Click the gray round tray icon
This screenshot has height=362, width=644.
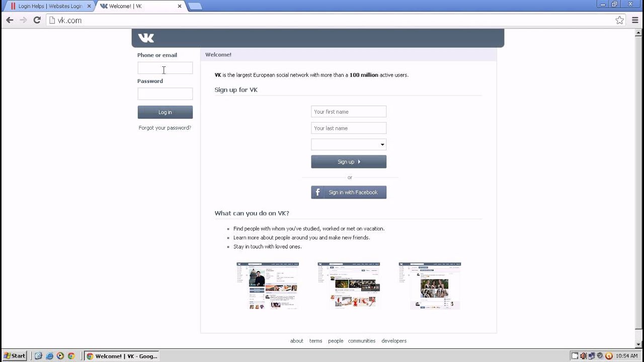[600, 356]
